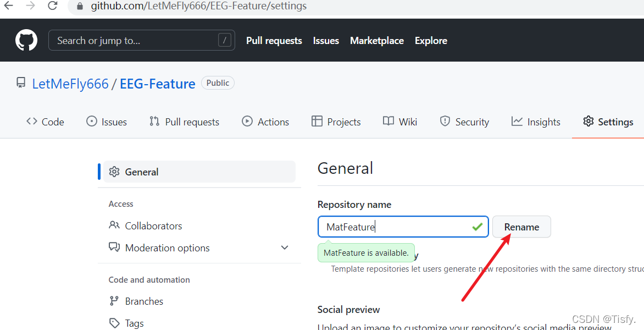This screenshot has width=644, height=330.
Task: Open the Collaborators settings page
Action: 153,226
